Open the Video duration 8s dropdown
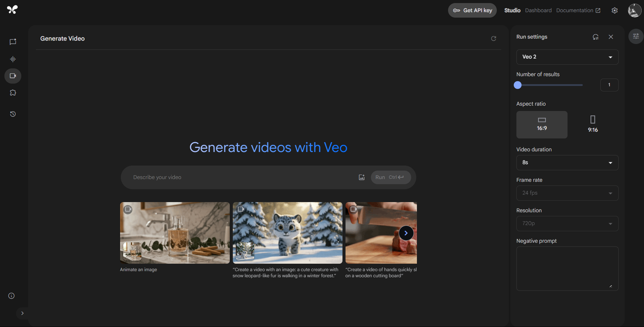 click(x=567, y=162)
